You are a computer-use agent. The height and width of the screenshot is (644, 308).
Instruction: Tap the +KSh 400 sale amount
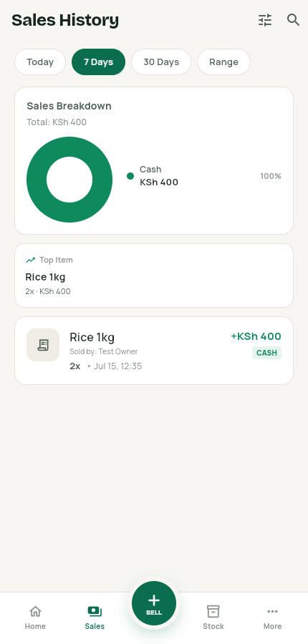(x=256, y=336)
